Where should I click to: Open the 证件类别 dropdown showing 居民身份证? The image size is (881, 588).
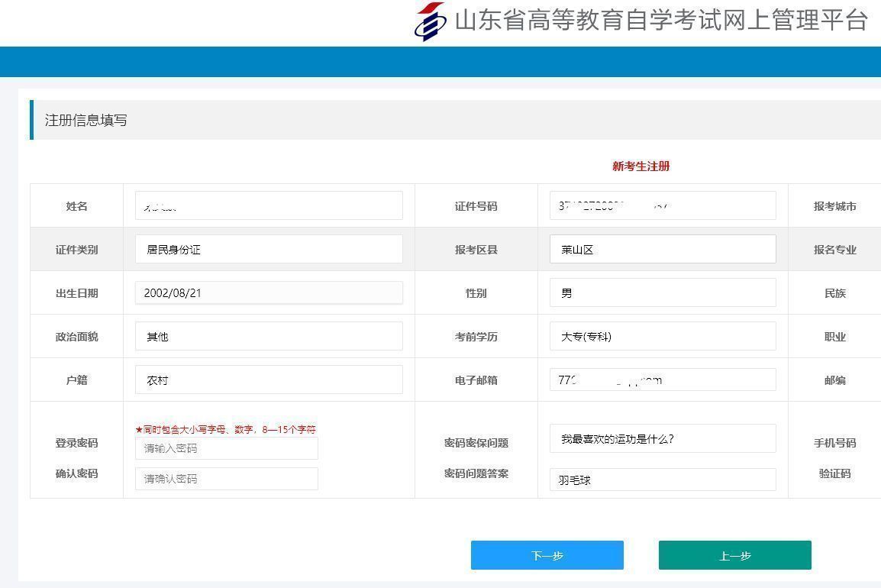[x=268, y=248]
